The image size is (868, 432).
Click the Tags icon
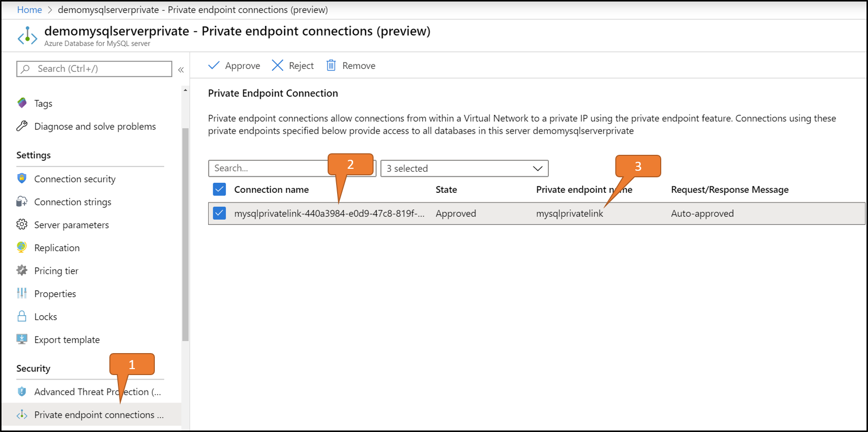(x=22, y=103)
